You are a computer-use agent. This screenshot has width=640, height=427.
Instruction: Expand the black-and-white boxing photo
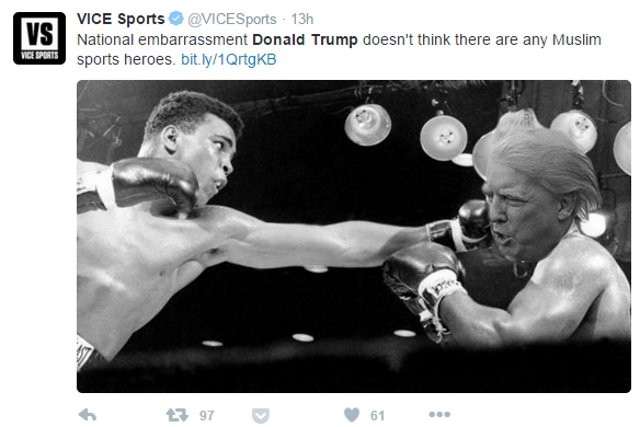click(354, 236)
